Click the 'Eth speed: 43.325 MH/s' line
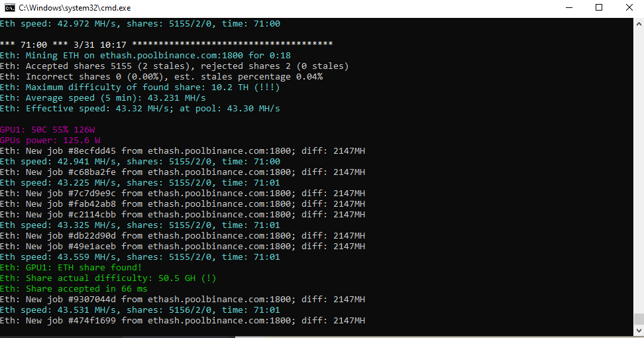This screenshot has width=644, height=338. point(140,225)
